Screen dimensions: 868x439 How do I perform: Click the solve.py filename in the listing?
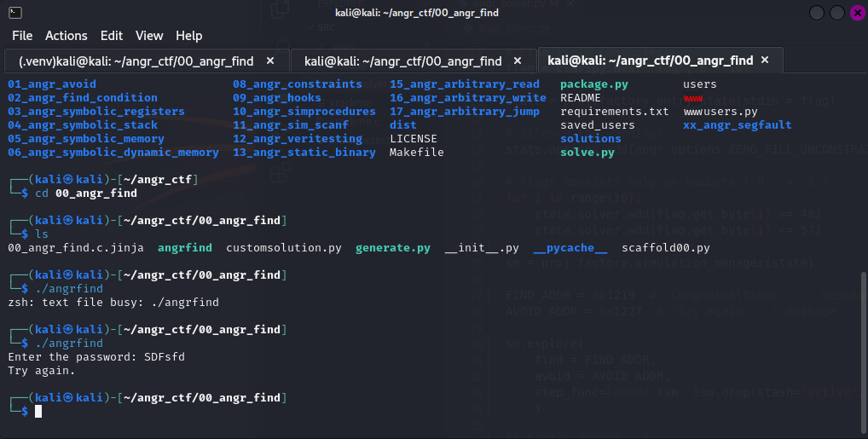(587, 153)
